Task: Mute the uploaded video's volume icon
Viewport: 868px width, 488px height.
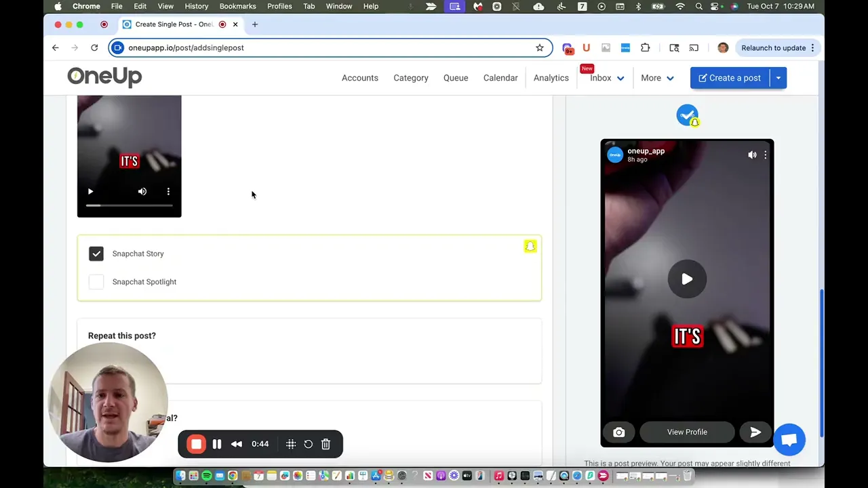Action: click(x=142, y=192)
